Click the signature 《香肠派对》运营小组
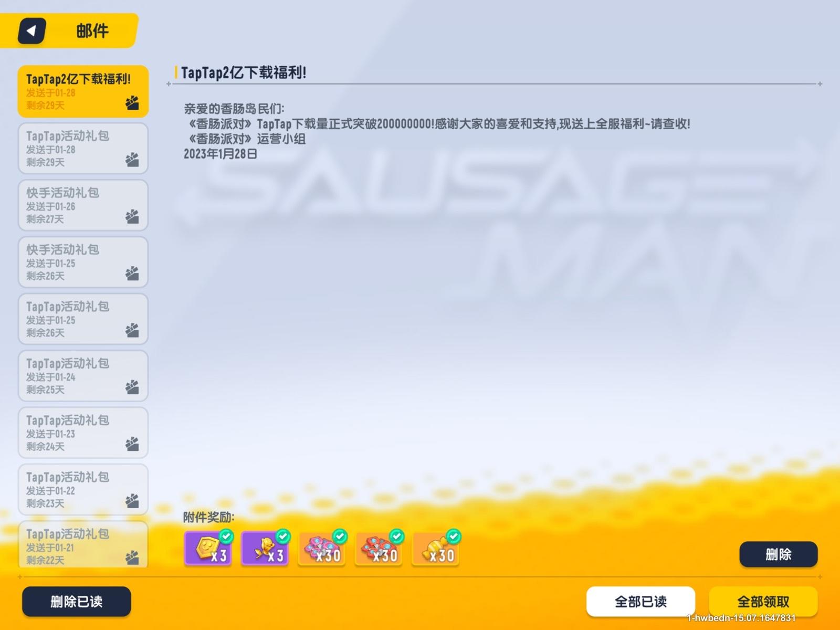Image resolution: width=840 pixels, height=630 pixels. (x=247, y=139)
